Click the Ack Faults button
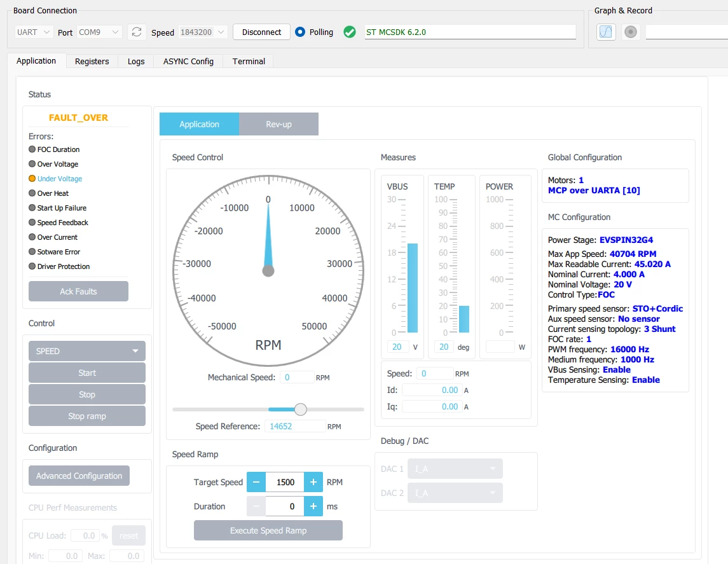The width and height of the screenshot is (728, 564). [78, 291]
